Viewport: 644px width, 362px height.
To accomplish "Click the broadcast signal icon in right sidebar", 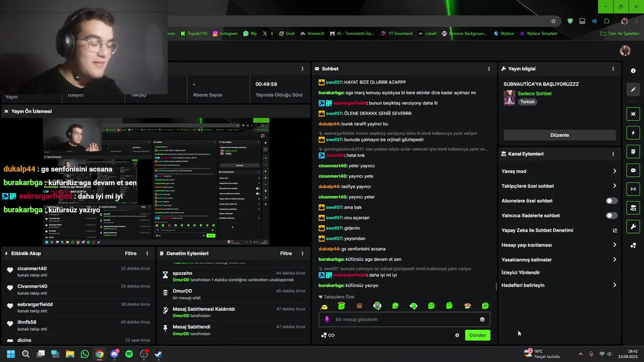I will point(633,189).
